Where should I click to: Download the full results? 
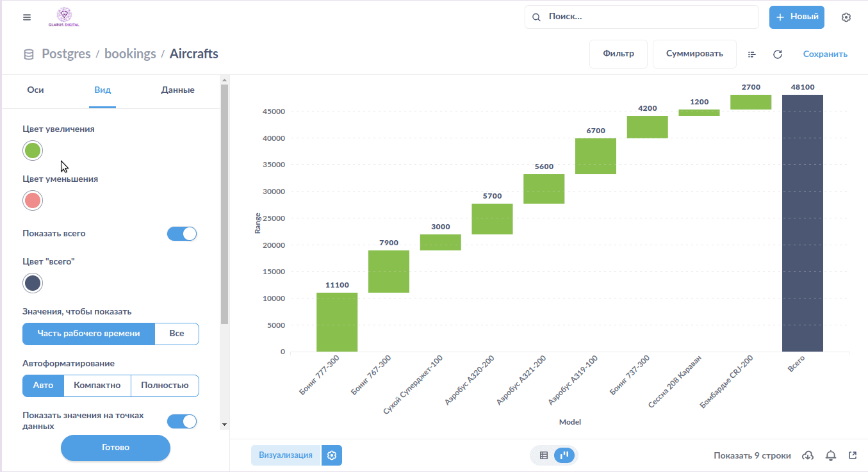point(808,455)
